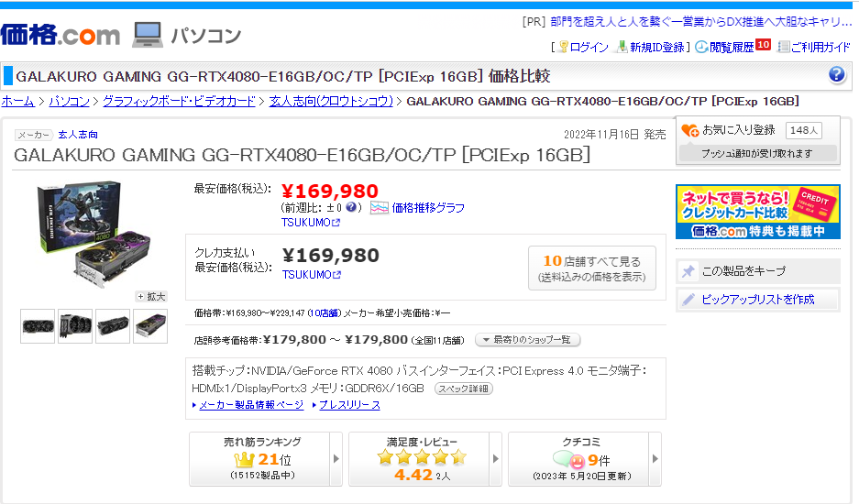Screen dimensions: 859x504
Task: Open the 価格推移グラフ chart icon
Action: tap(380, 208)
